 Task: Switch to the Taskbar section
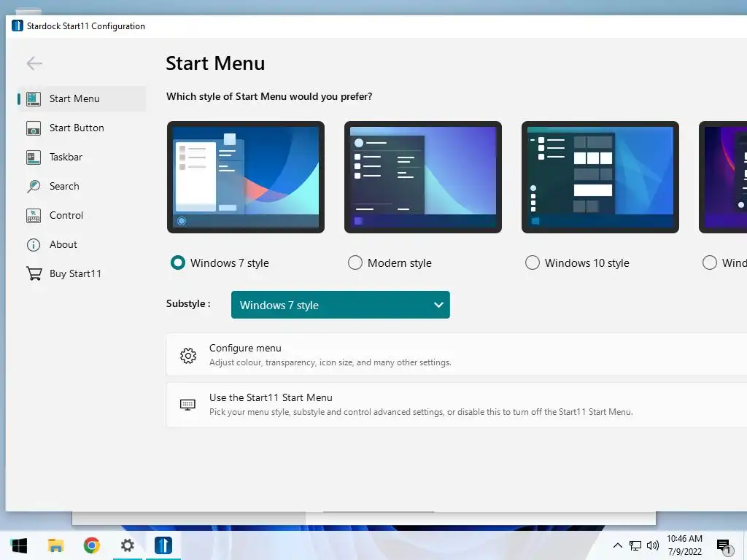tap(82, 157)
